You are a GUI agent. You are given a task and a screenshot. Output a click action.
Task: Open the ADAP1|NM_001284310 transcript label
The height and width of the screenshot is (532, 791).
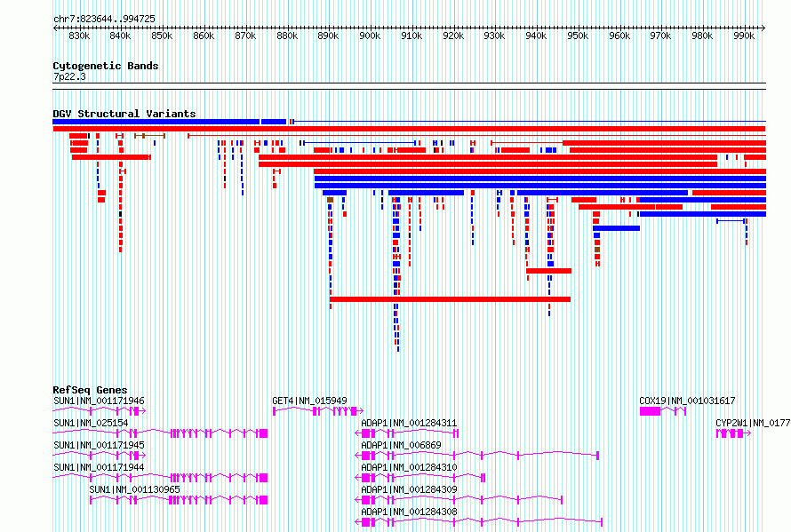coord(409,467)
